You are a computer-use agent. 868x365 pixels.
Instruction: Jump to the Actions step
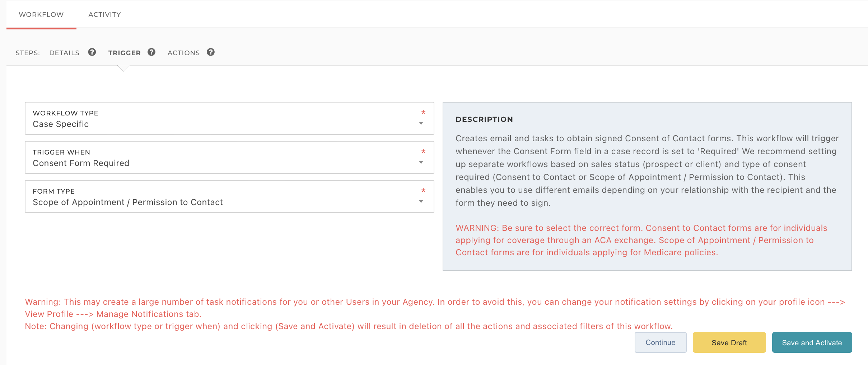183,53
